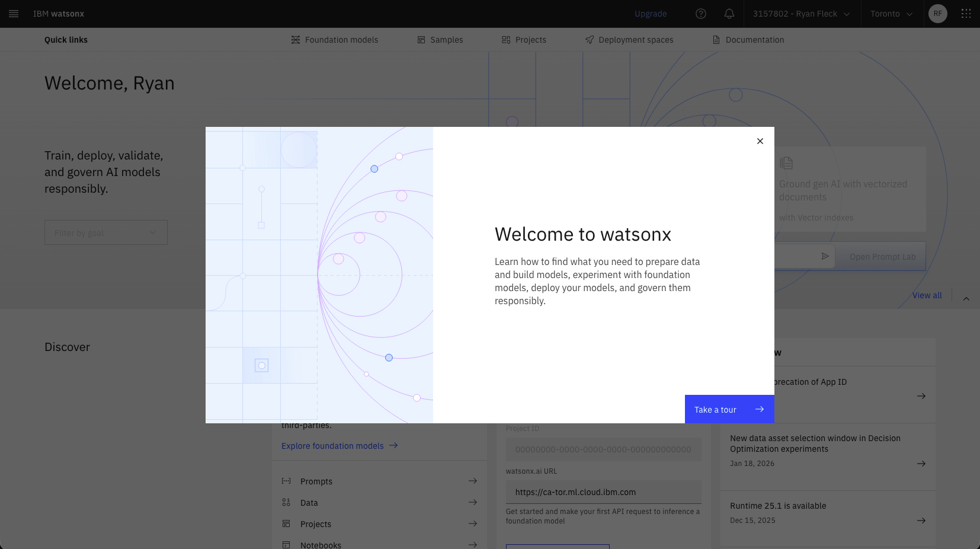The width and height of the screenshot is (980, 549).
Task: Expand the Filter by goal dropdown
Action: (106, 232)
